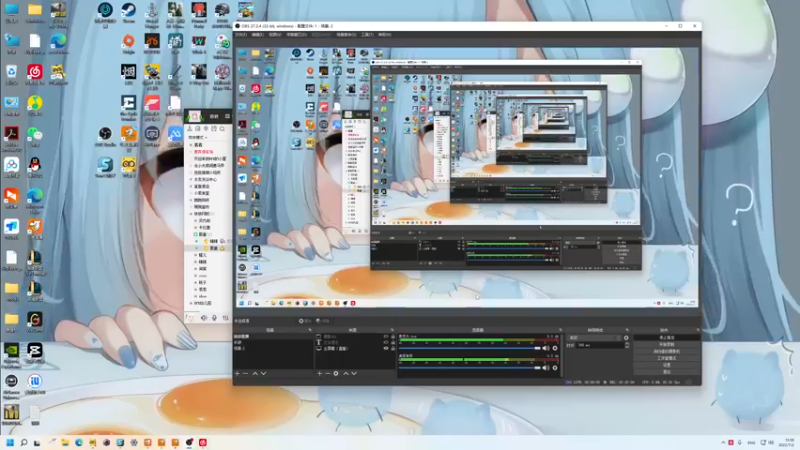Open the NetEase Cloud Music desktop shortcut

35,74
